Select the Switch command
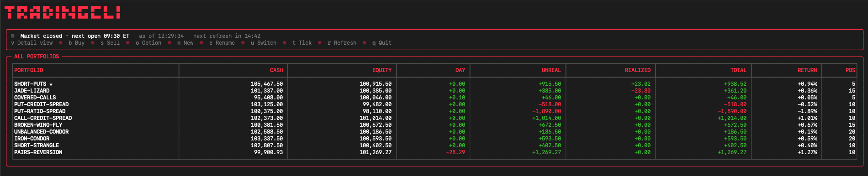Viewport: 868px width, 176px height. (x=264, y=43)
